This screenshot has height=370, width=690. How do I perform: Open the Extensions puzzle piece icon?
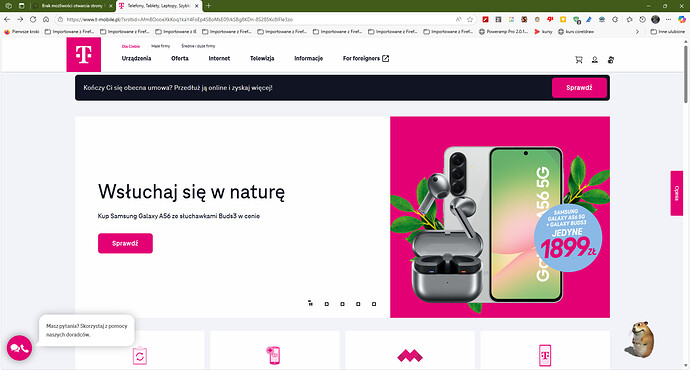tap(615, 19)
